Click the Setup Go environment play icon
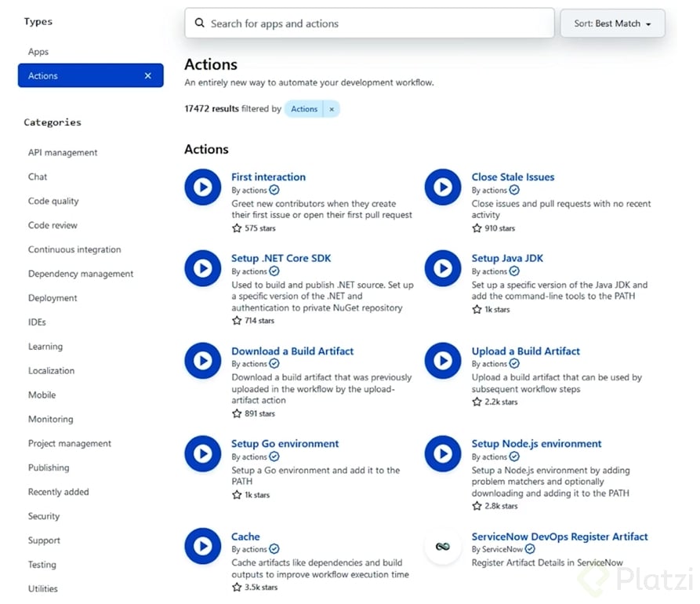700x604 pixels. click(x=203, y=453)
